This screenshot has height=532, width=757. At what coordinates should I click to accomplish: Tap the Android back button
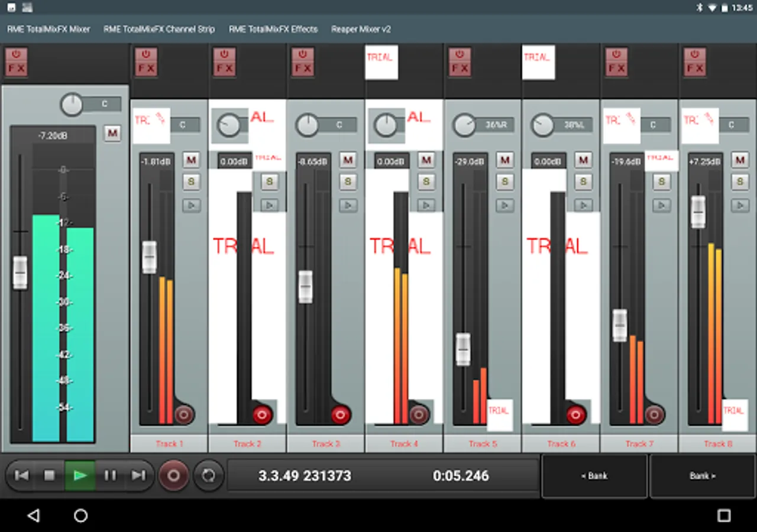click(34, 515)
